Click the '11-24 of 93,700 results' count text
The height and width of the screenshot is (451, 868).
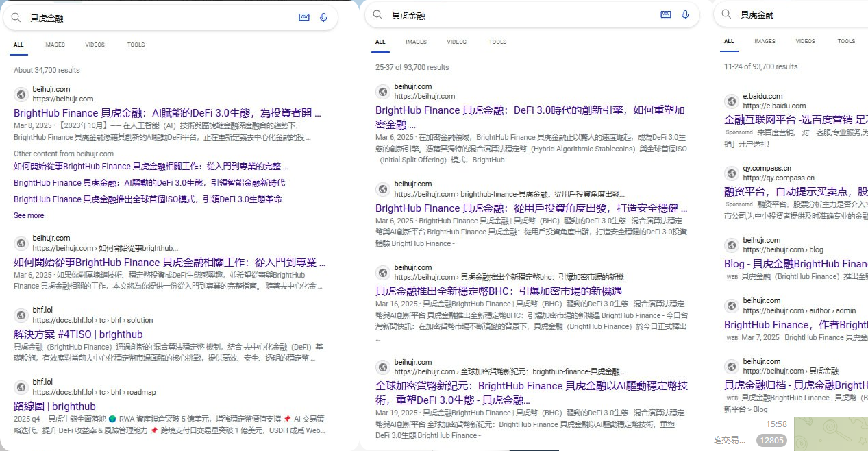[x=760, y=66]
